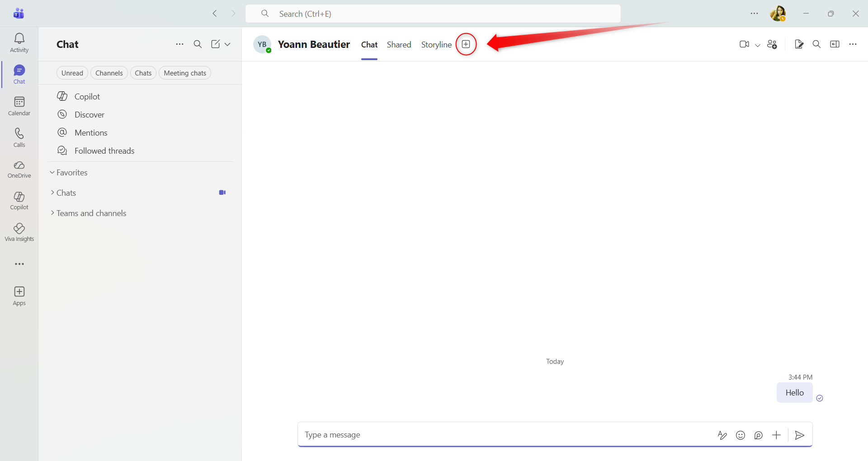Toggle the Chats filter chip
Image resolution: width=868 pixels, height=461 pixels.
click(143, 73)
